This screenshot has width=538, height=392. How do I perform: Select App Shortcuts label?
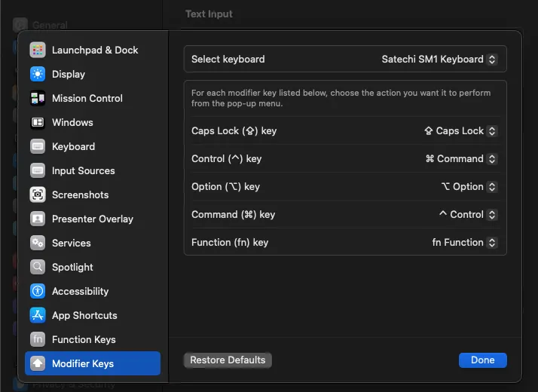(84, 315)
